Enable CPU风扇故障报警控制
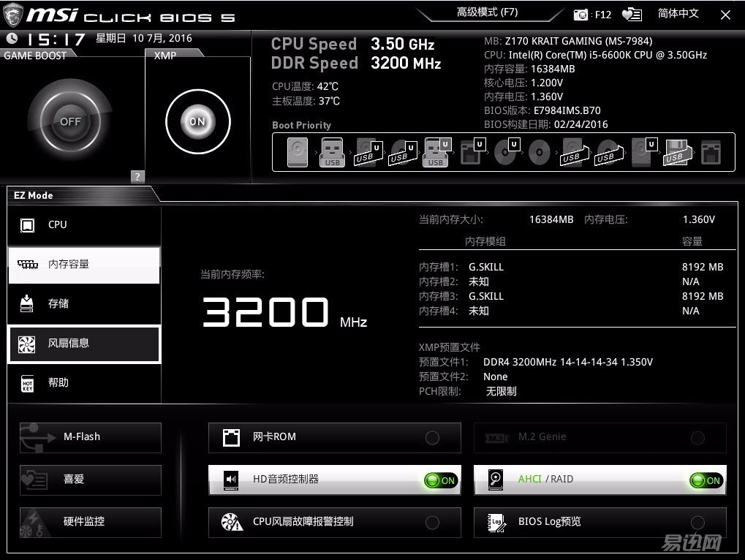The height and width of the screenshot is (560, 745). pos(335,523)
